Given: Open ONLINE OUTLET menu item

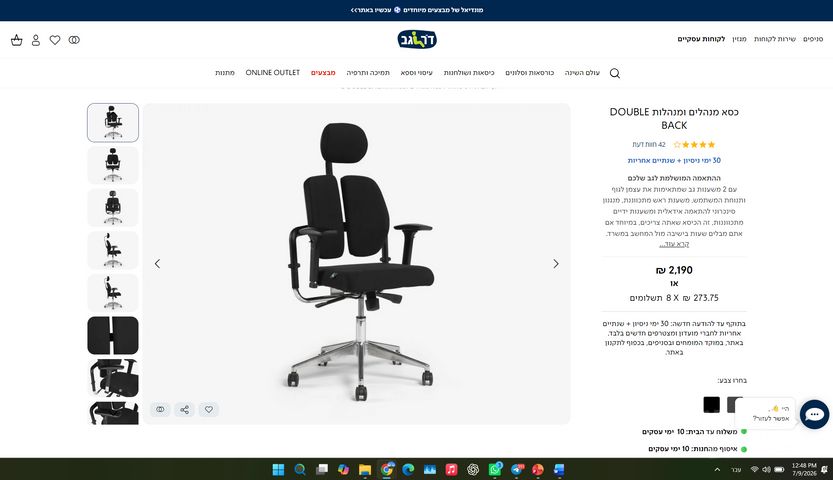Looking at the screenshot, I should [273, 73].
